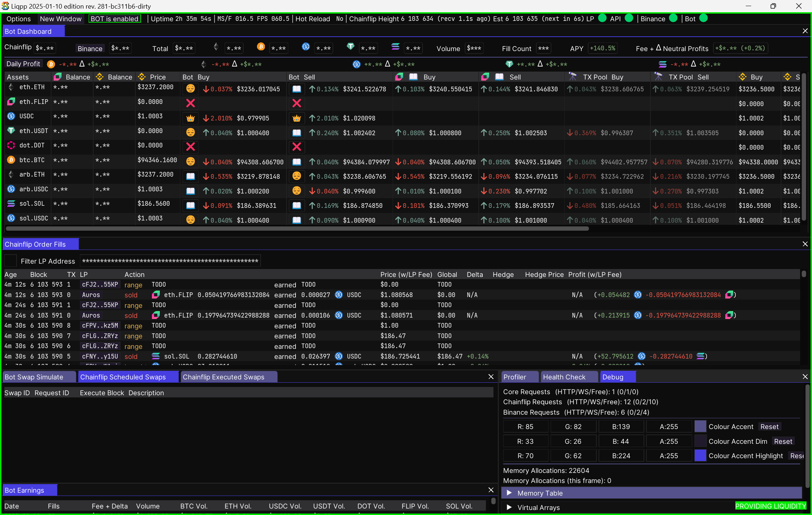Select the dot.DOT Polkadot icon
This screenshot has width=812, height=515.
click(11, 145)
